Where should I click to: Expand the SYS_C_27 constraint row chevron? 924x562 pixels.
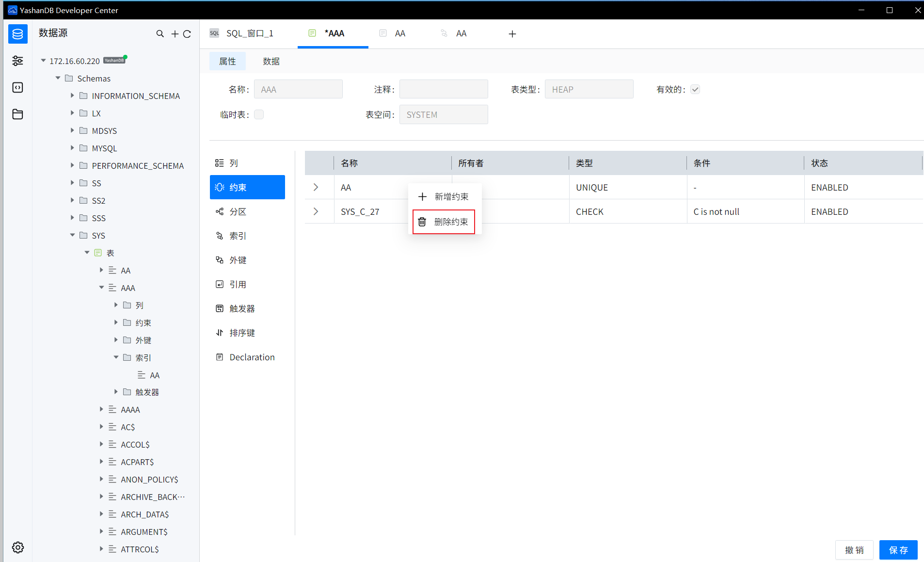(316, 211)
